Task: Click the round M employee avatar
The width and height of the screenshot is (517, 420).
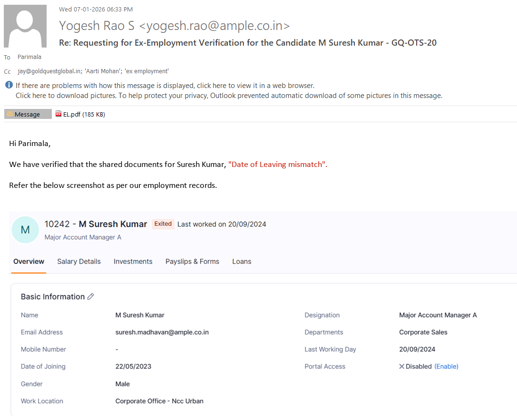Action: click(25, 230)
